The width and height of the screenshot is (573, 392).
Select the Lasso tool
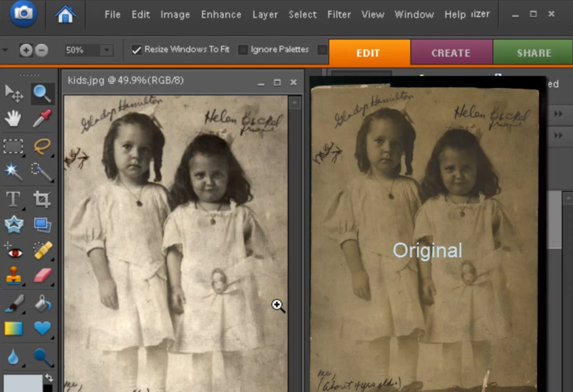tap(42, 146)
